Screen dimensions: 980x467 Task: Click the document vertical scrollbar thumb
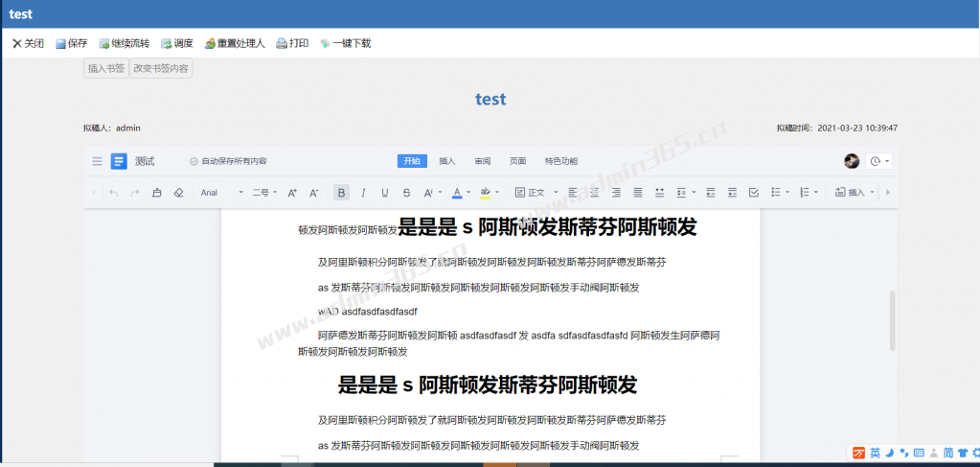point(893,320)
